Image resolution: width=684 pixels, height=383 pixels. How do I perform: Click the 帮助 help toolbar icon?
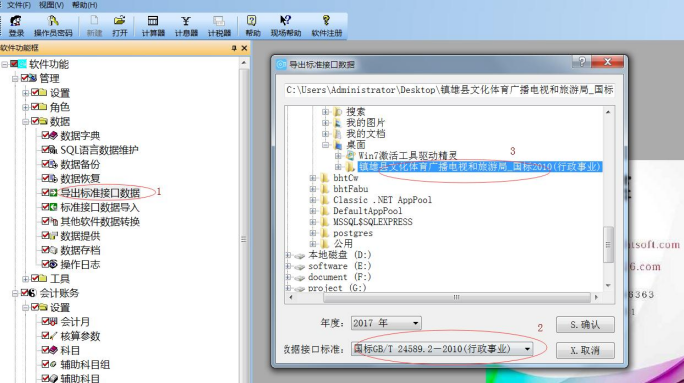click(x=252, y=26)
